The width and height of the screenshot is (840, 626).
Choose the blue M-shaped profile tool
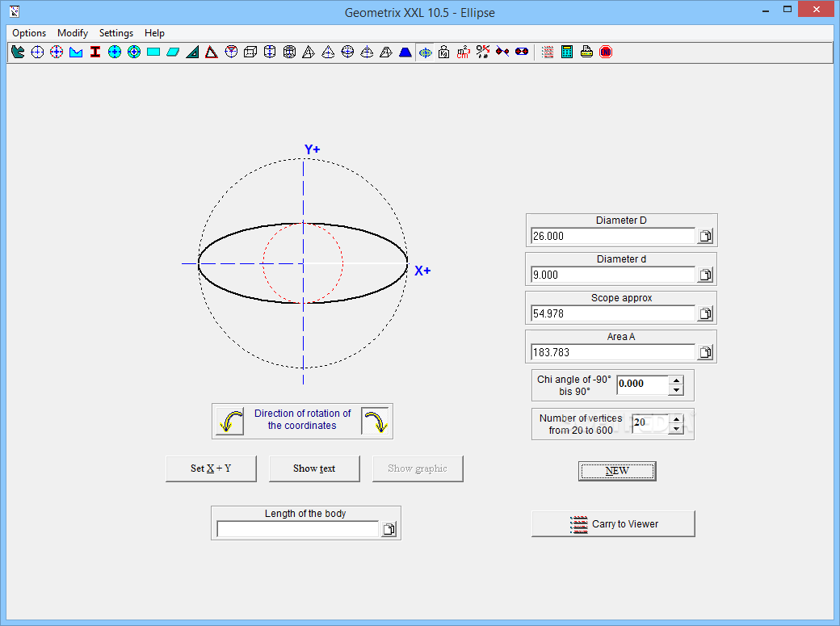76,52
